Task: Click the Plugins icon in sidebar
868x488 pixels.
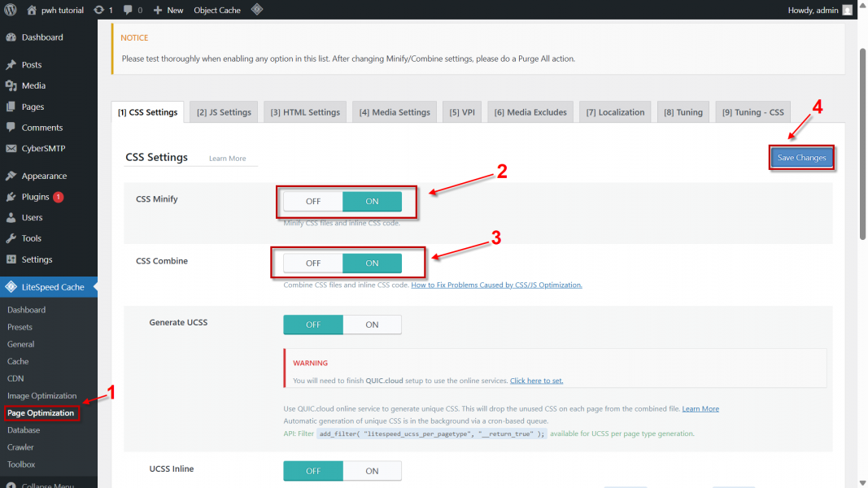Action: click(11, 197)
